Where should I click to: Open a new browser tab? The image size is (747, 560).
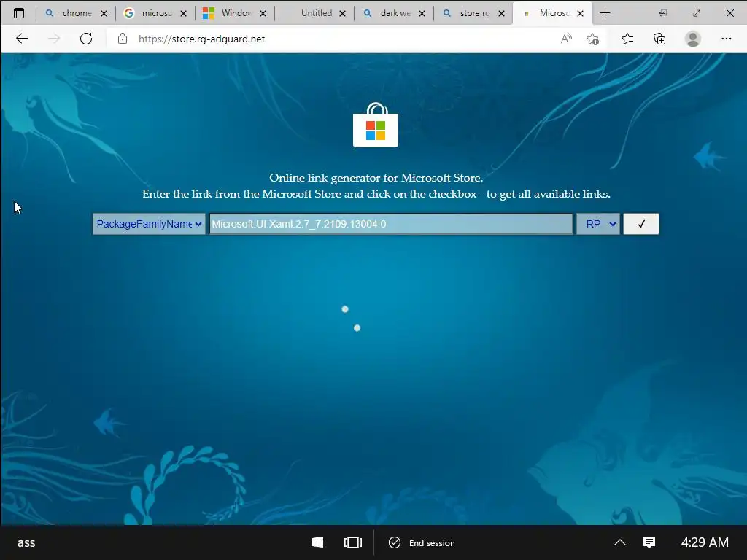(x=605, y=13)
